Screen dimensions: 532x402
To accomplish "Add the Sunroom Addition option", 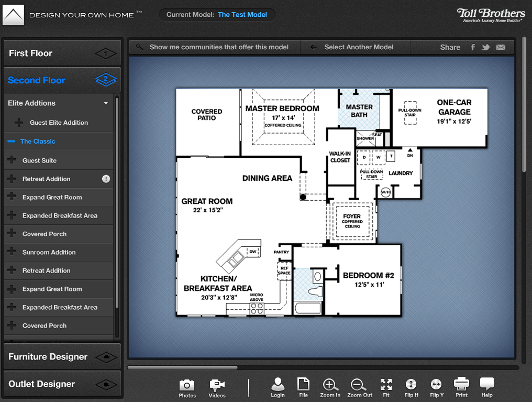I will (50, 252).
